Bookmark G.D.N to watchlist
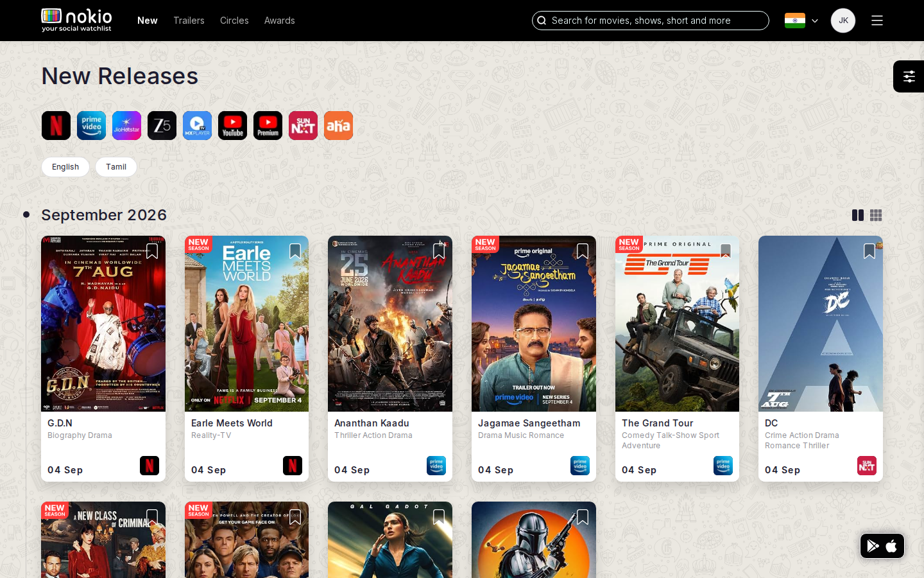 click(x=152, y=251)
